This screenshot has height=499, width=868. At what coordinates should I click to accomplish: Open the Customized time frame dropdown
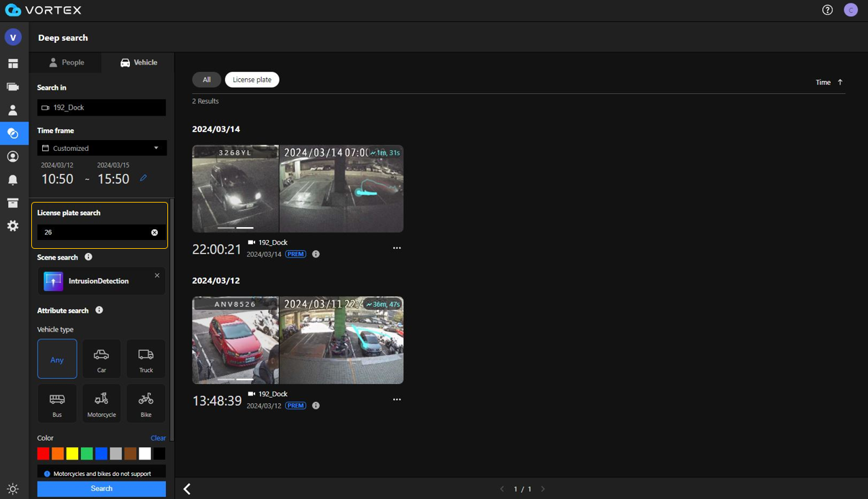[101, 148]
